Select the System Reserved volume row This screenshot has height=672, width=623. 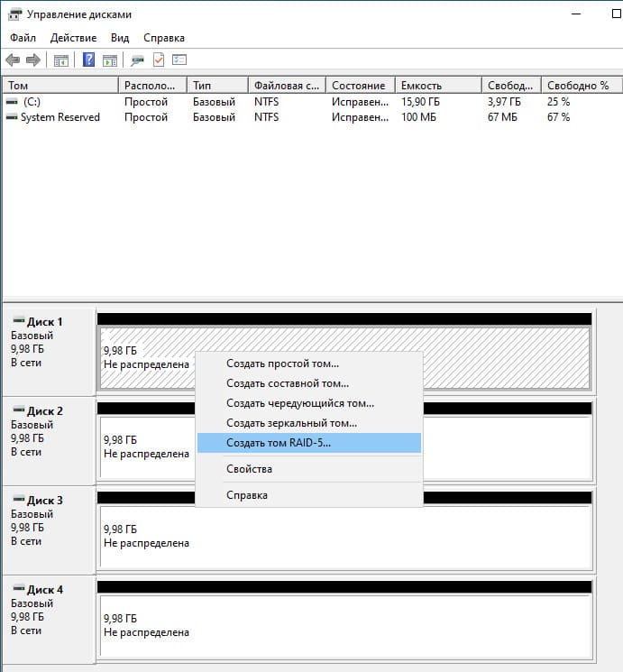point(60,118)
